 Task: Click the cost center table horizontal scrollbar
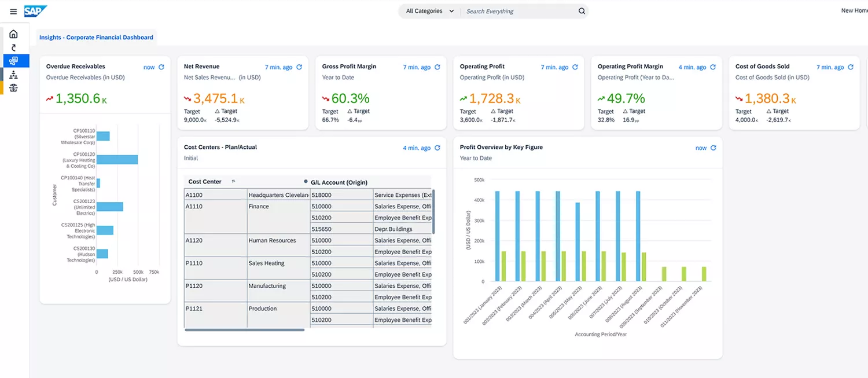[244, 330]
